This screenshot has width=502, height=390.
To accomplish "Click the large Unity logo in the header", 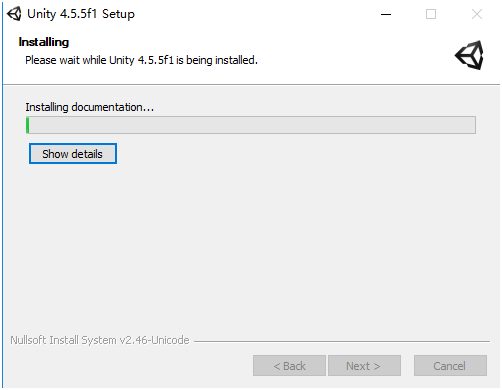I will click(x=469, y=55).
